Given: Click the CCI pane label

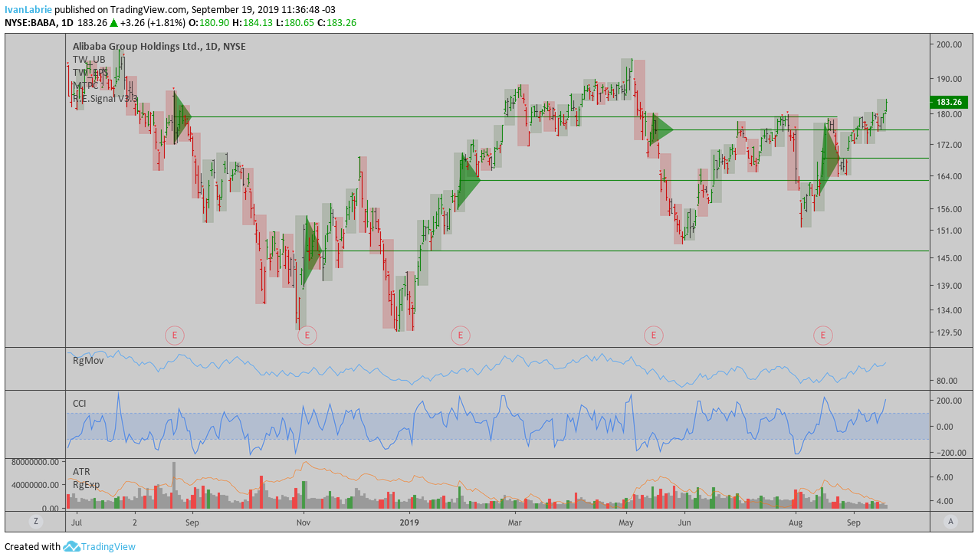Looking at the screenshot, I should point(80,403).
